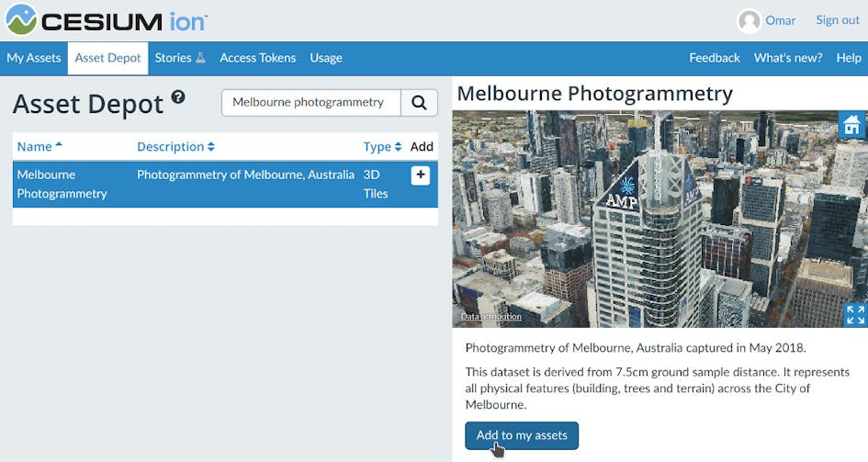868x462 pixels.
Task: Reset the 3D view with home icon
Action: 852,126
